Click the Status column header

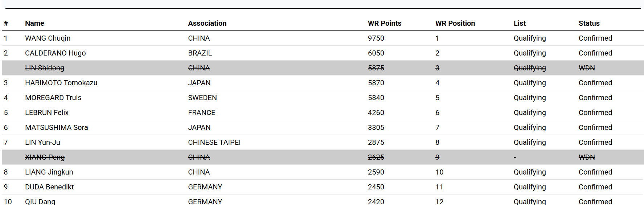coord(589,23)
